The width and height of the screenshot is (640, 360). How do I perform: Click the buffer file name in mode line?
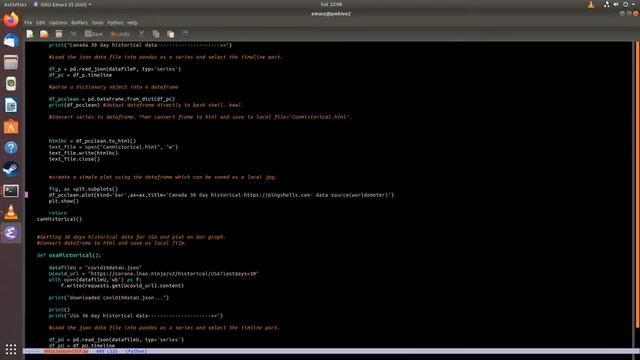tap(66, 351)
